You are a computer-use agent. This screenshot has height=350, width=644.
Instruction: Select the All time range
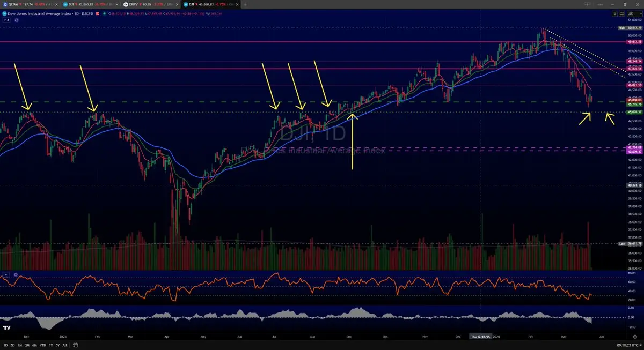point(64,345)
